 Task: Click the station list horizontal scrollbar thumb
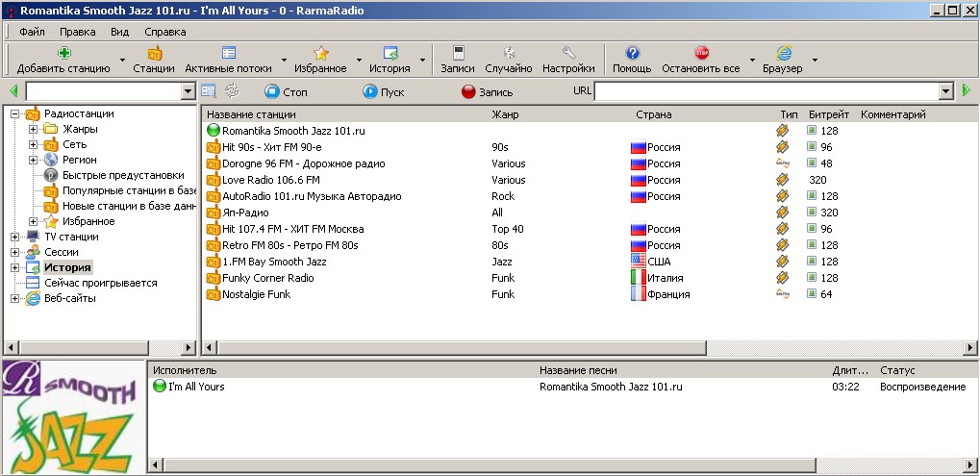click(462, 347)
